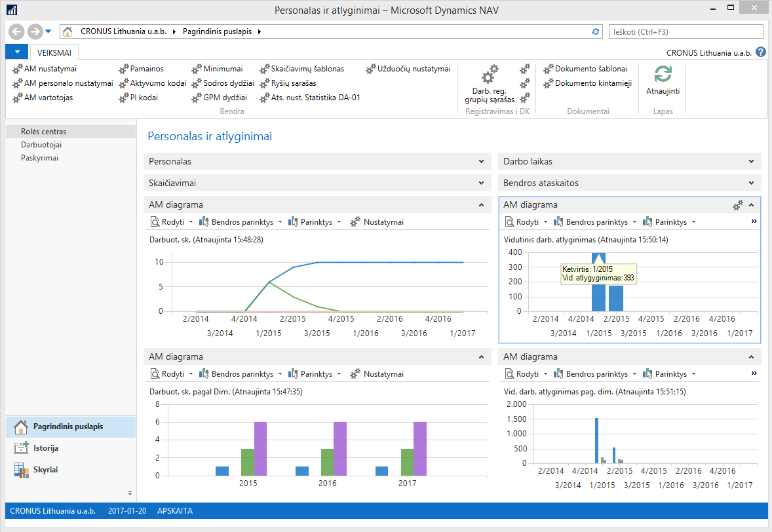772x532 pixels.
Task: Open AM personalo nustatymai settings
Action: pos(63,83)
